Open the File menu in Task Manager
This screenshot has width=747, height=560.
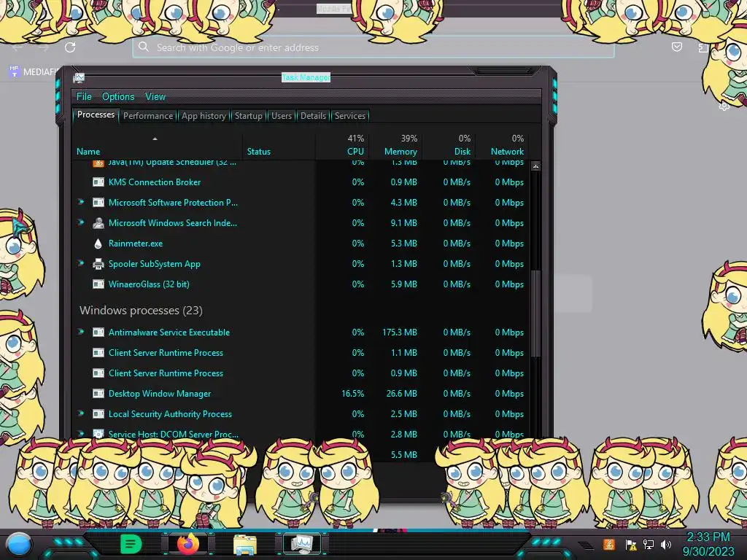(84, 97)
